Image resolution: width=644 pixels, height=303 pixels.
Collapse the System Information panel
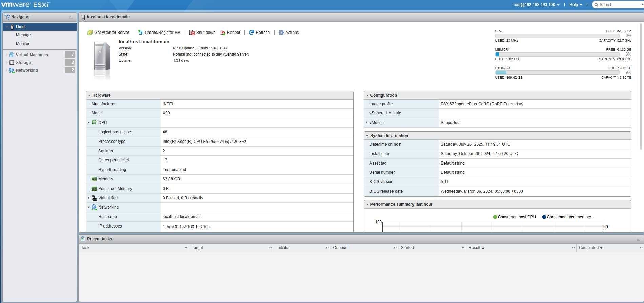click(367, 136)
